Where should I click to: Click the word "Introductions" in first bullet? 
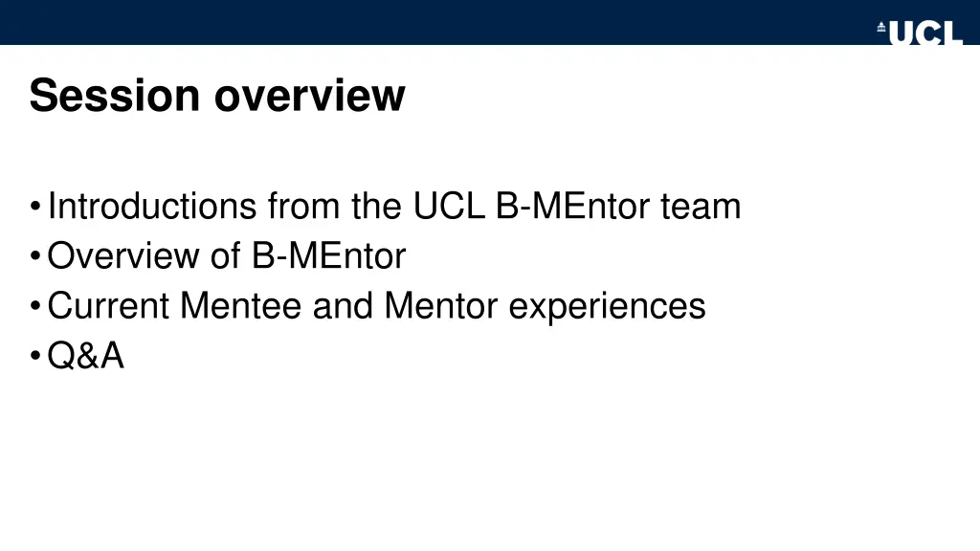click(152, 206)
